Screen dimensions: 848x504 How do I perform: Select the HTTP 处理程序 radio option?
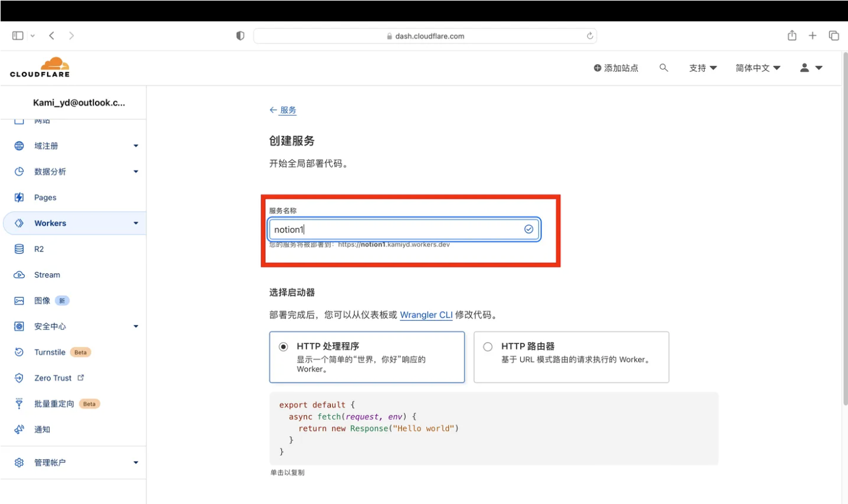click(283, 347)
